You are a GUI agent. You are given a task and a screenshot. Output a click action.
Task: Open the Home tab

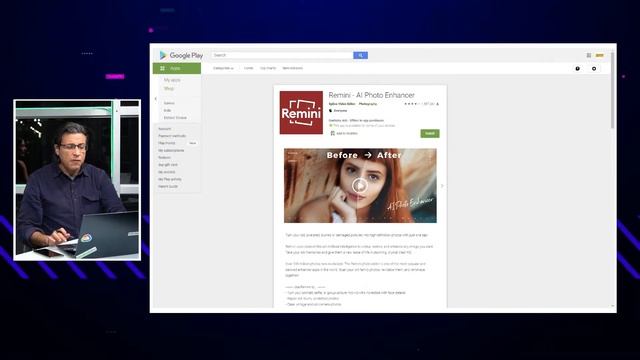(x=249, y=68)
